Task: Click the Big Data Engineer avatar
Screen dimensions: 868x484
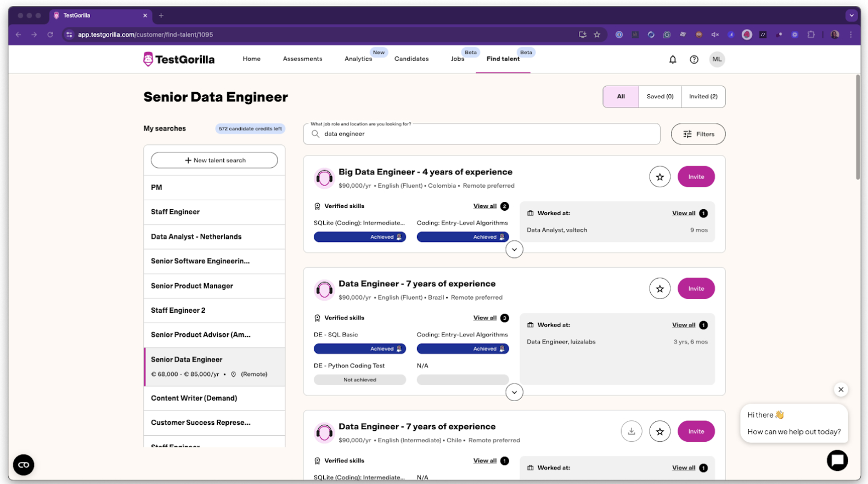Action: click(x=324, y=178)
